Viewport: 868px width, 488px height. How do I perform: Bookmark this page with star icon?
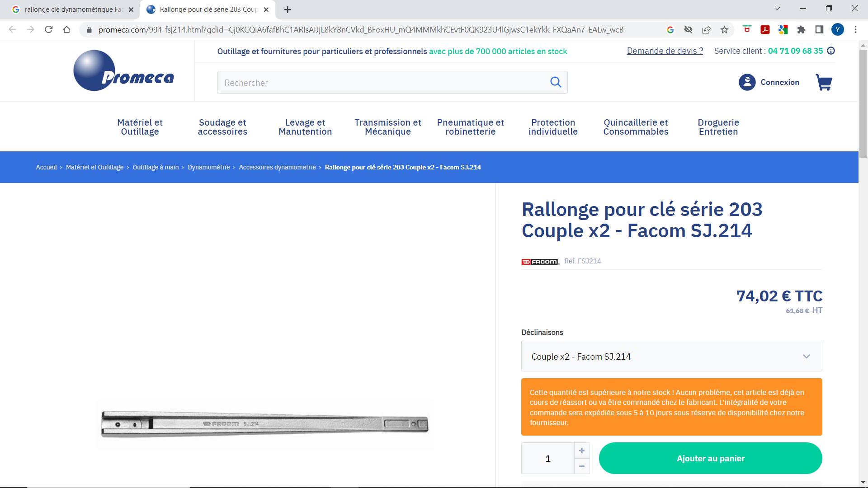tap(724, 30)
